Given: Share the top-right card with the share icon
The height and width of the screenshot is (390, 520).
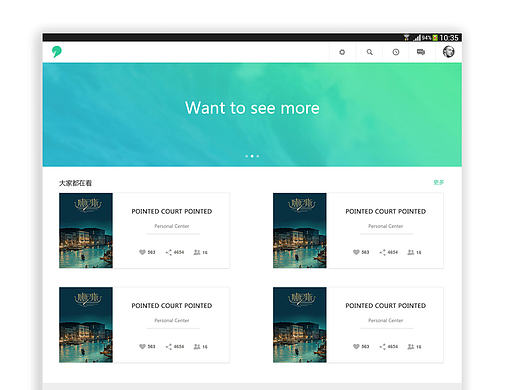Looking at the screenshot, I should coord(383,252).
